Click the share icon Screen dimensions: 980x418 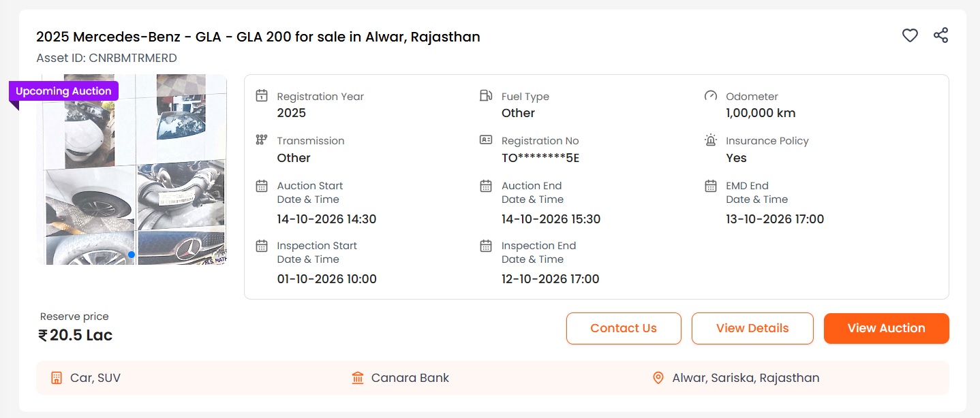940,35
